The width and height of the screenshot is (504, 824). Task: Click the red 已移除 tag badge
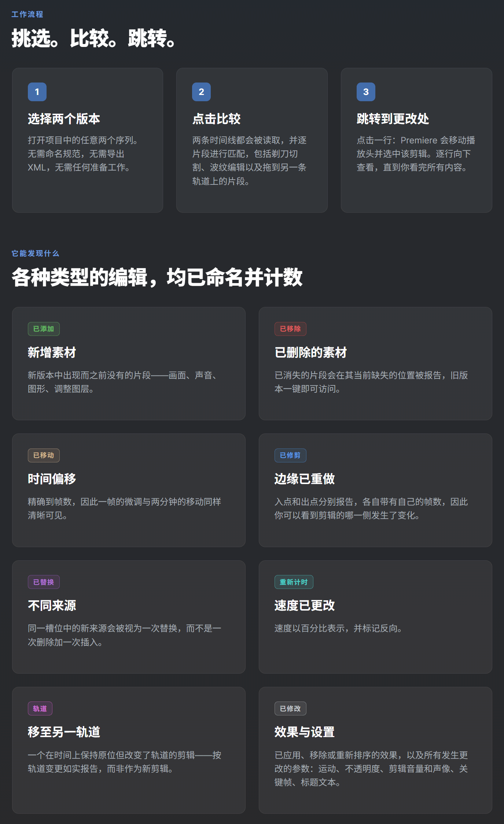click(x=290, y=329)
